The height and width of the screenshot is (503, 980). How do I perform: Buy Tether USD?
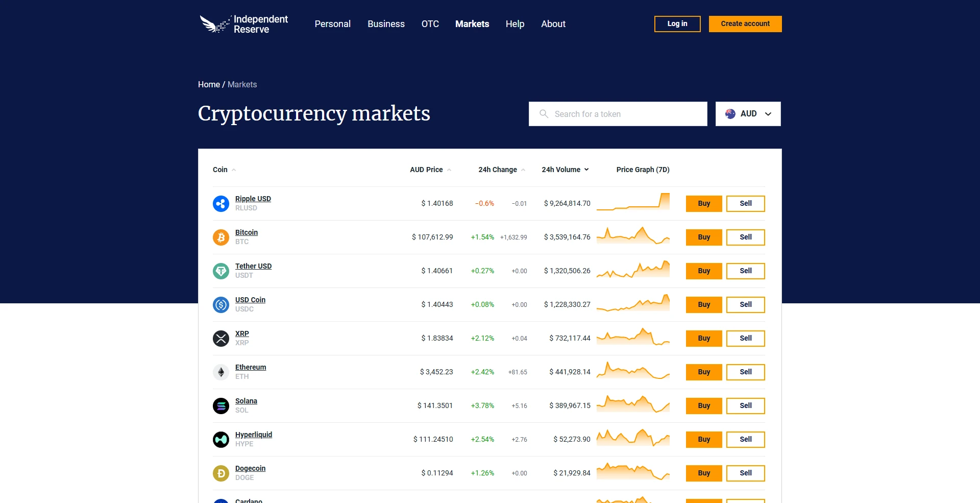(704, 271)
